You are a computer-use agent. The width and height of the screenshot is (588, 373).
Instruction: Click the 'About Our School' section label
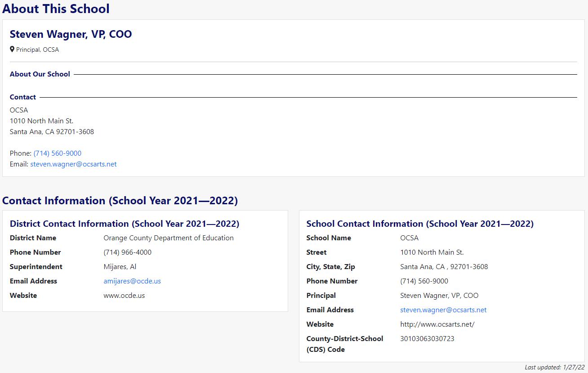click(x=40, y=74)
